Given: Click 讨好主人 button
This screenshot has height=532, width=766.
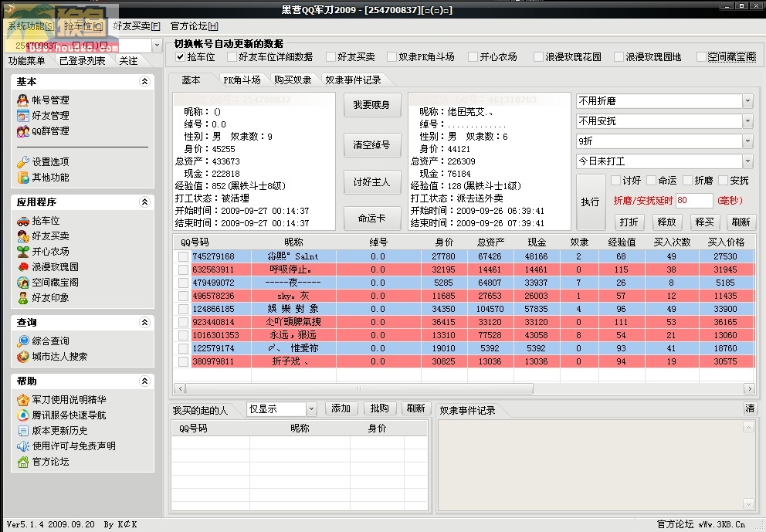Looking at the screenshot, I should tap(371, 182).
